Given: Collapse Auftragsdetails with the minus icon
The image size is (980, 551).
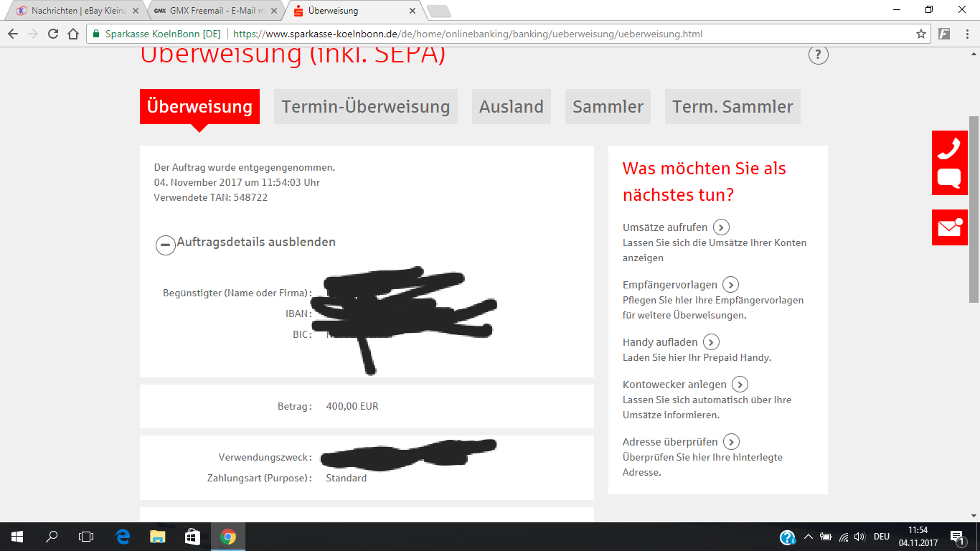Looking at the screenshot, I should tap(166, 245).
